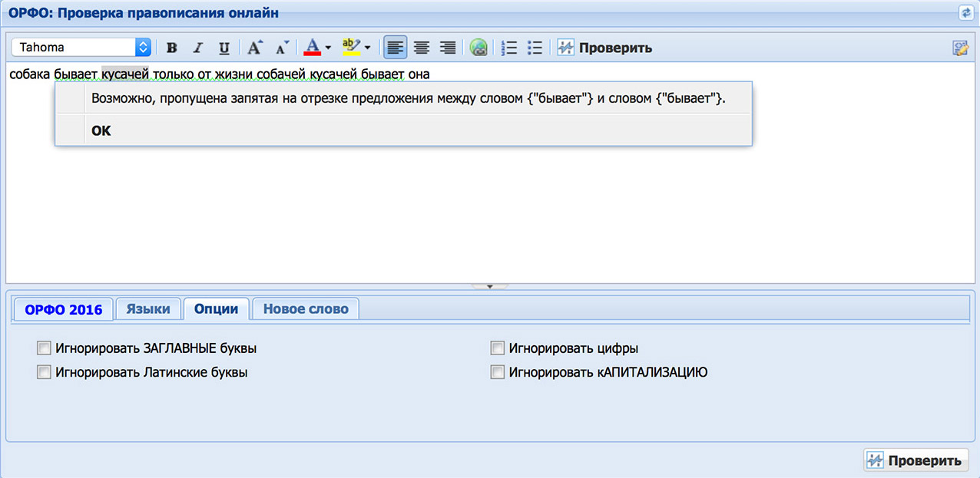Enable Игнорировать Латинские буквы checkbox
The height and width of the screenshot is (478, 980).
click(x=44, y=373)
